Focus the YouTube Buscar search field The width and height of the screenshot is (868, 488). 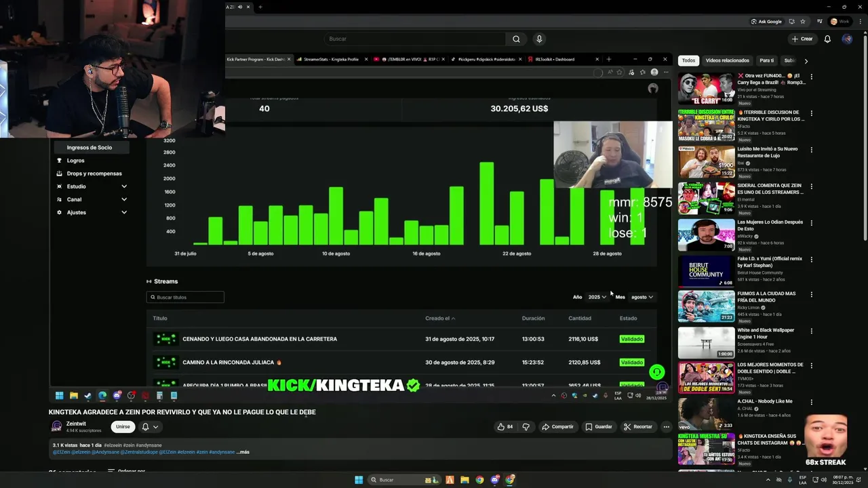pos(415,39)
